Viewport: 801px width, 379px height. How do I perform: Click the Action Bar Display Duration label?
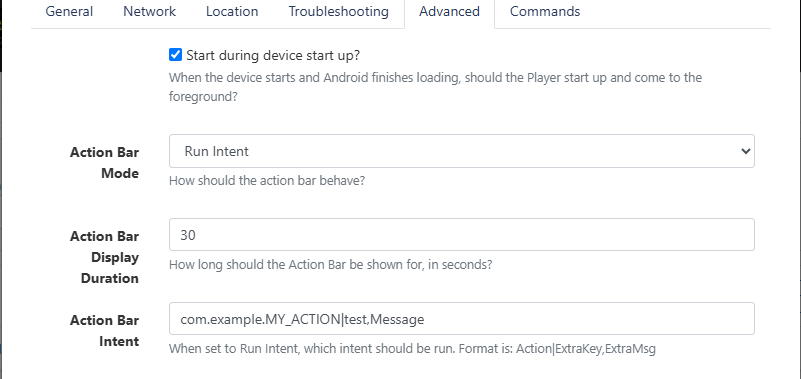point(105,257)
